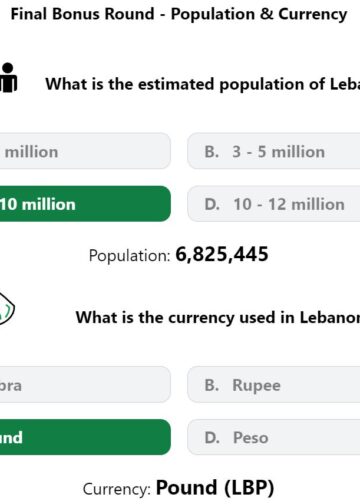Viewport: 360px width, 504px height.
Task: Click the currency used in Lebanon question
Action: (x=218, y=317)
